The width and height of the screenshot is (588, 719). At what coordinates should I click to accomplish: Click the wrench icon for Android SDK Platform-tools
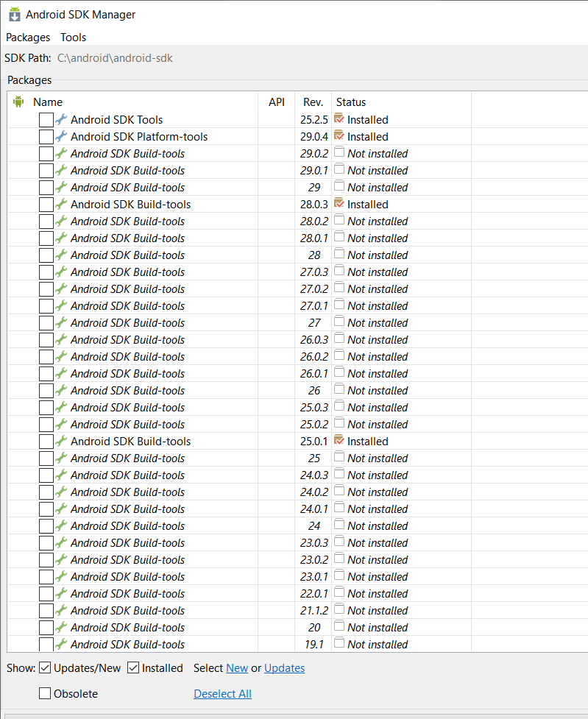(x=61, y=136)
